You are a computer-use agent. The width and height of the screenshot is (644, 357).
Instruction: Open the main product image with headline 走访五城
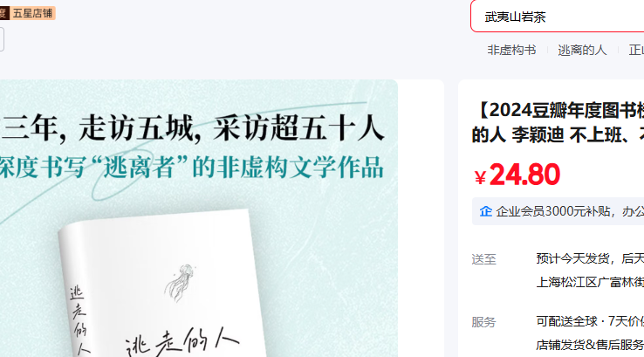[199, 218]
